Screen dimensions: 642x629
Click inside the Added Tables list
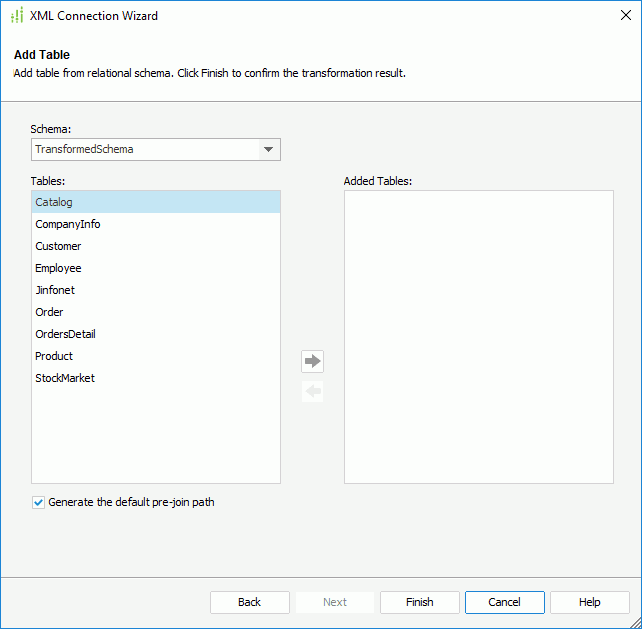(479, 337)
